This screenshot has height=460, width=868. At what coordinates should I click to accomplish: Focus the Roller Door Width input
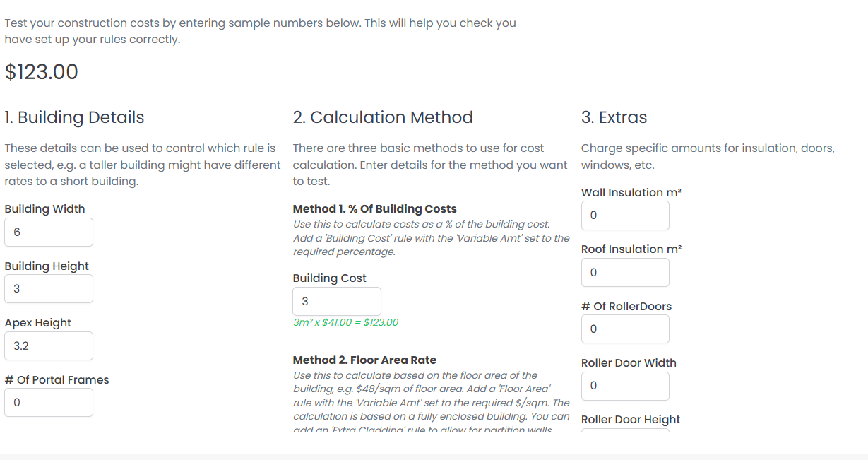[x=625, y=387]
